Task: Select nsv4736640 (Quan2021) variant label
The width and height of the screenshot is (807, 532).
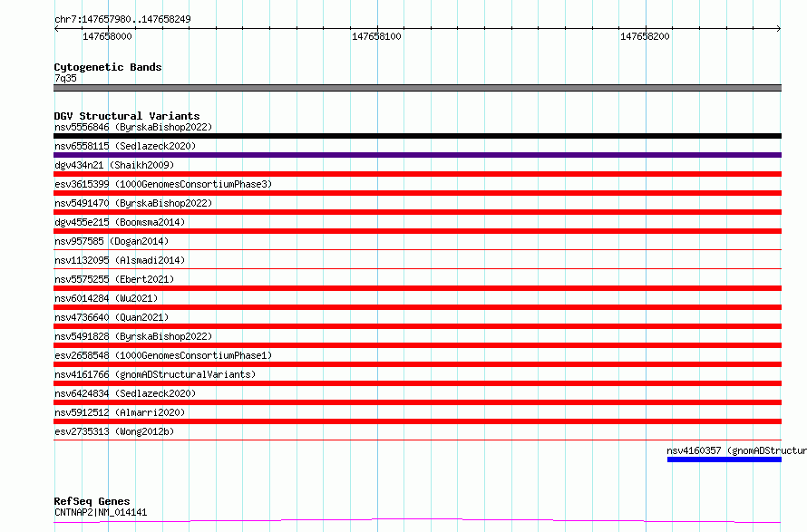Action: click(112, 317)
